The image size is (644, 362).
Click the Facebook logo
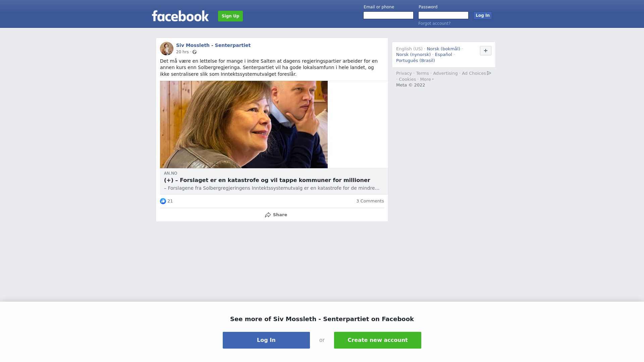(x=180, y=16)
